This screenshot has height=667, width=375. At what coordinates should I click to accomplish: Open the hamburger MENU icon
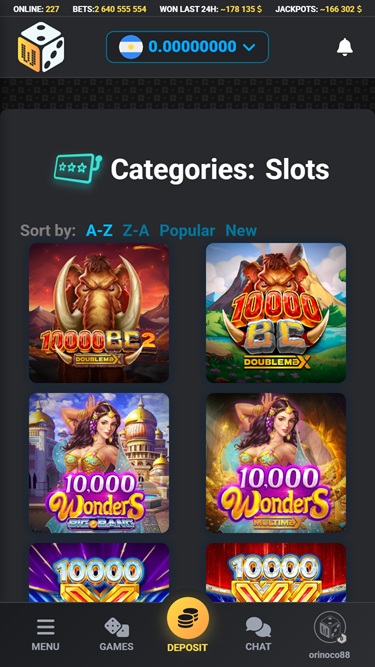coord(45,627)
